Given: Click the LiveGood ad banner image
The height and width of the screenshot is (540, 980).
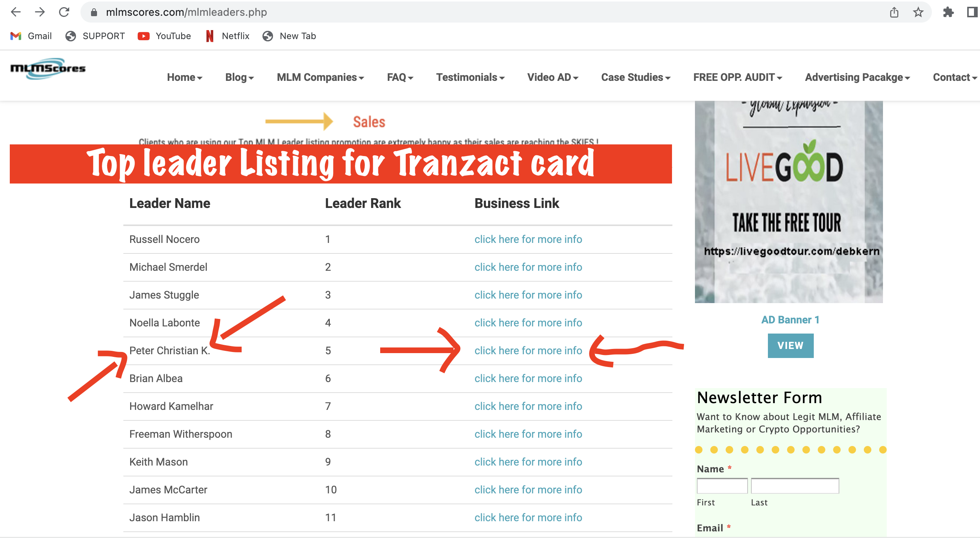Looking at the screenshot, I should pyautogui.click(x=789, y=202).
